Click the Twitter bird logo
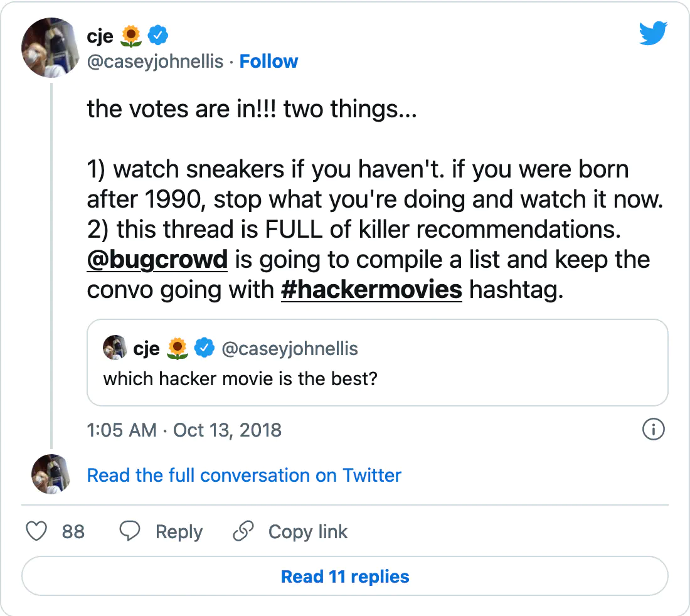The image size is (690, 616). (653, 33)
